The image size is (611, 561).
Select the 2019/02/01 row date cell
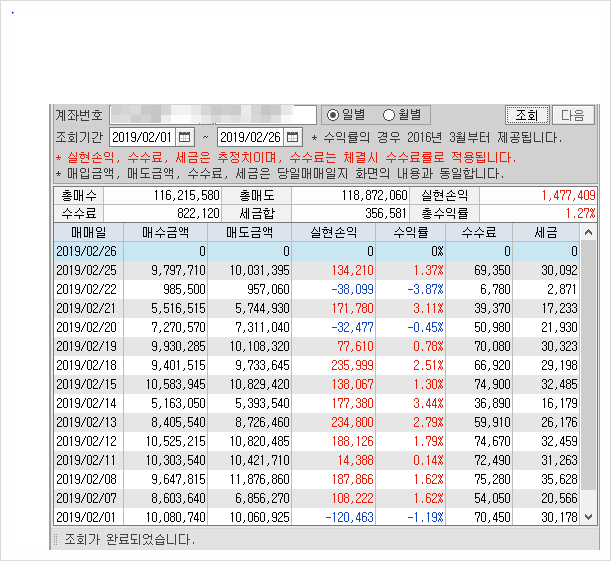click(89, 517)
